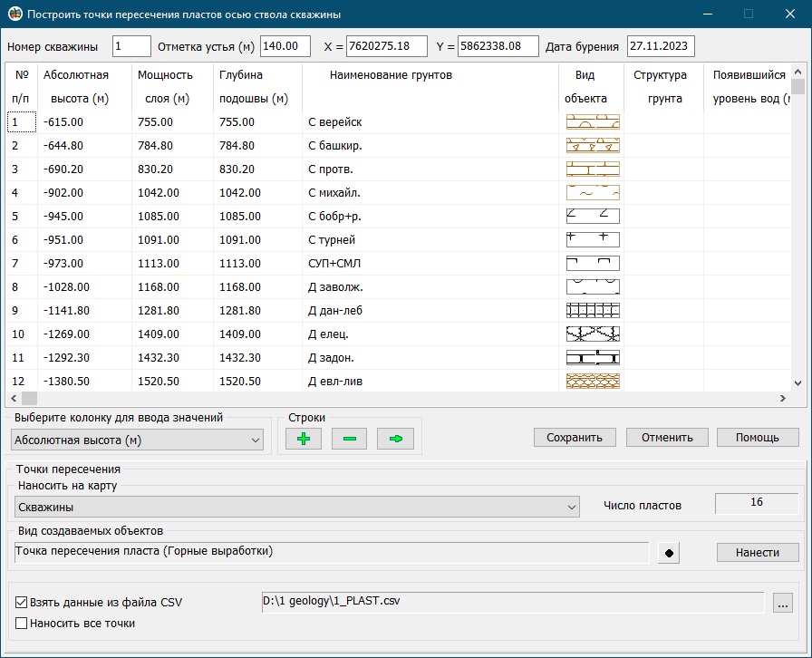Click the X-pattern symbol for Д елец.

(593, 334)
